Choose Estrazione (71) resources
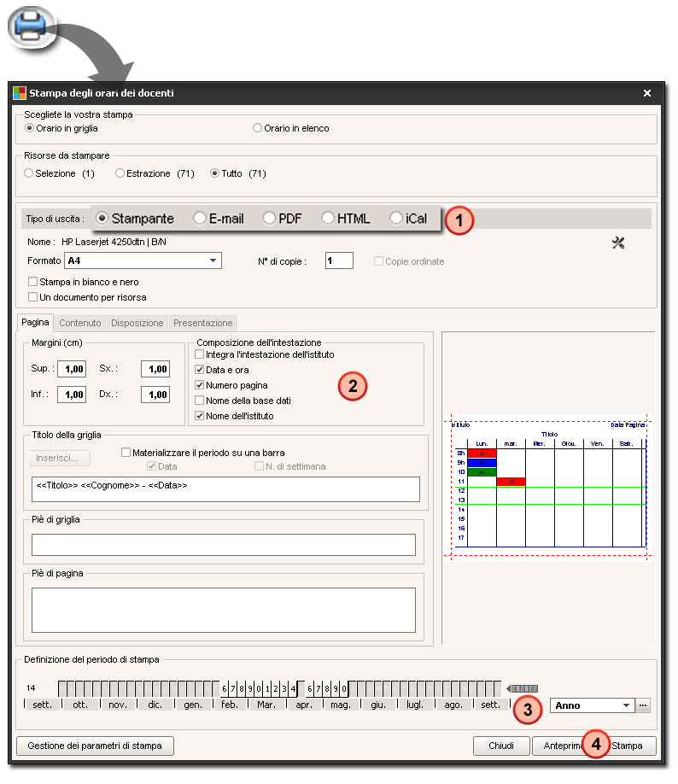Image resolution: width=678 pixels, height=784 pixels. point(155,173)
